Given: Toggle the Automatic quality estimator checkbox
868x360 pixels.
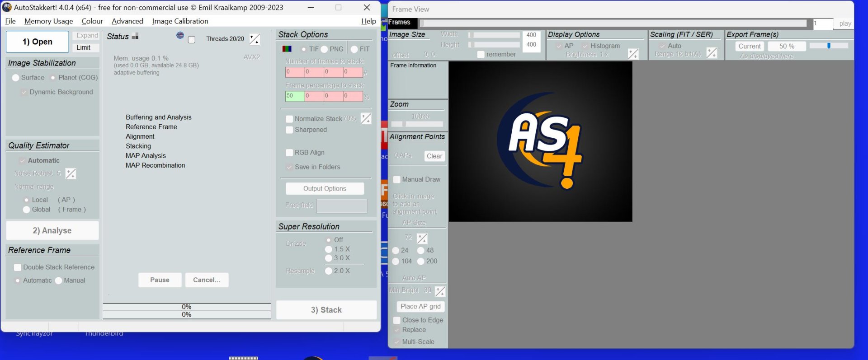Looking at the screenshot, I should point(22,160).
